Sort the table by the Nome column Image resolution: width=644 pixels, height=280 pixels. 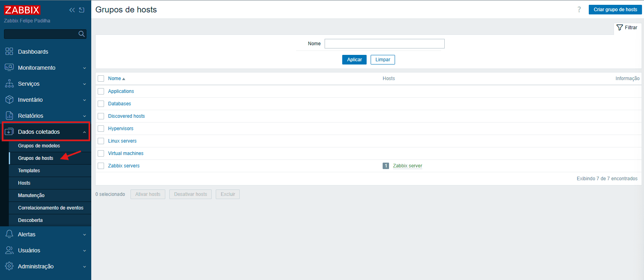click(x=116, y=79)
